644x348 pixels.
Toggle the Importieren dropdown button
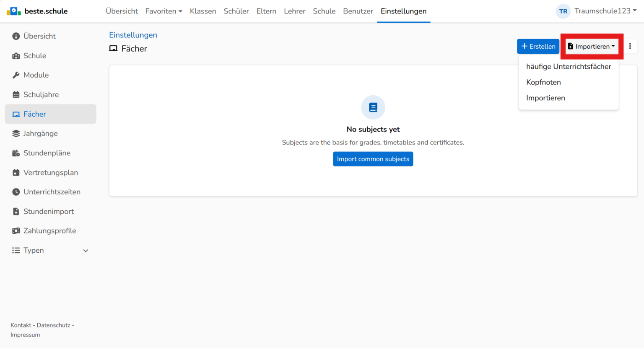tap(592, 46)
